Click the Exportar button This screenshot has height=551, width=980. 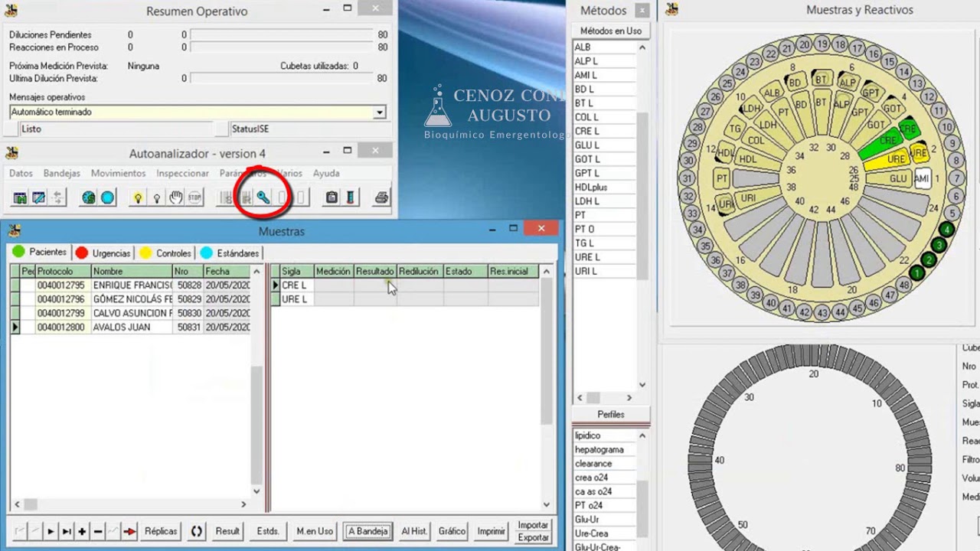pos(533,537)
